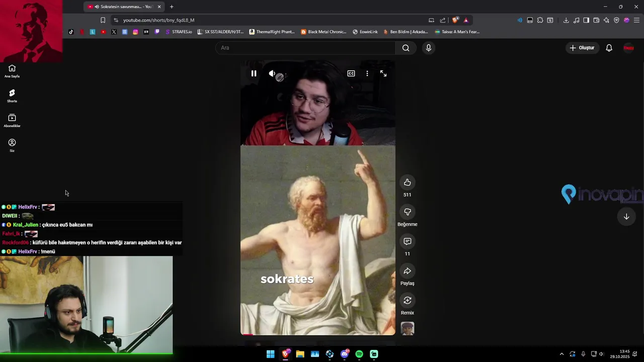Screen dimensions: 644x362
Task: Open Leo AI sparkle icon
Action: pyautogui.click(x=606, y=20)
